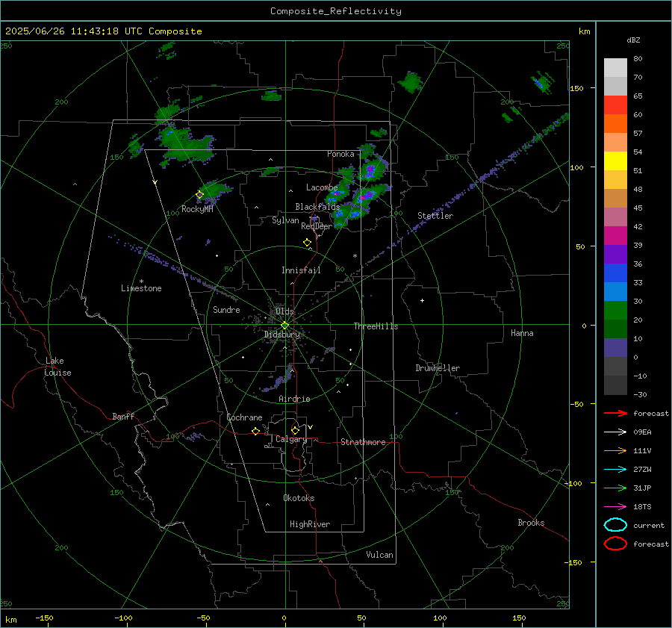
Task: Click the large green echo northwest of RockyMH
Action: tap(185, 143)
